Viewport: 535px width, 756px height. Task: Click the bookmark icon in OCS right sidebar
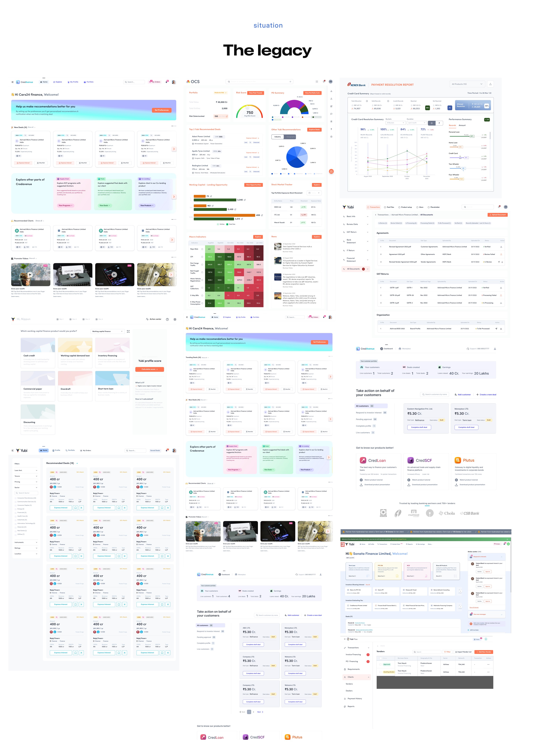[331, 121]
